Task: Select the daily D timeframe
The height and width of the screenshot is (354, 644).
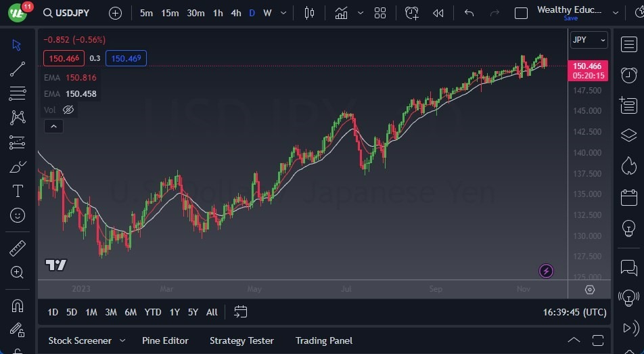Action: (x=252, y=13)
